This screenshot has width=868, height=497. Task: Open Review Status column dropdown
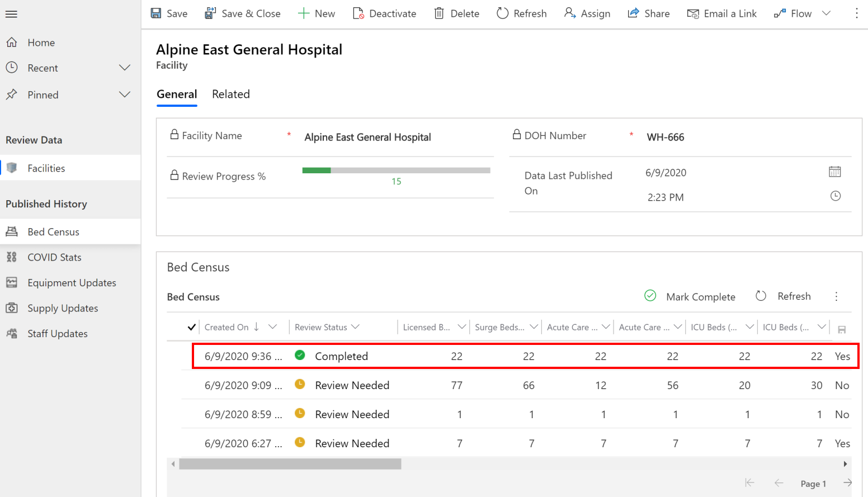point(356,327)
